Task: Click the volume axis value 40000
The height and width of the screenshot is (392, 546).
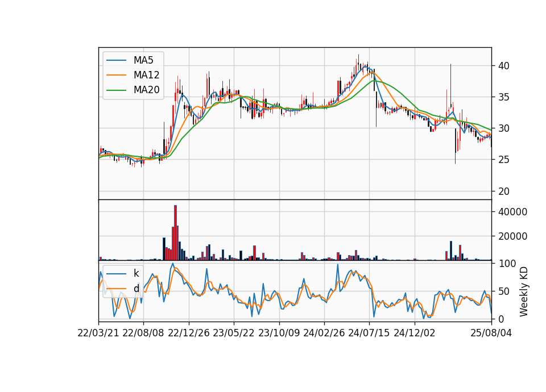Action: coord(512,212)
